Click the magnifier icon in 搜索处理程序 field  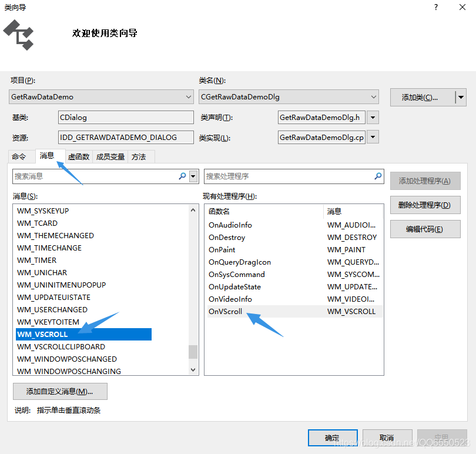377,176
